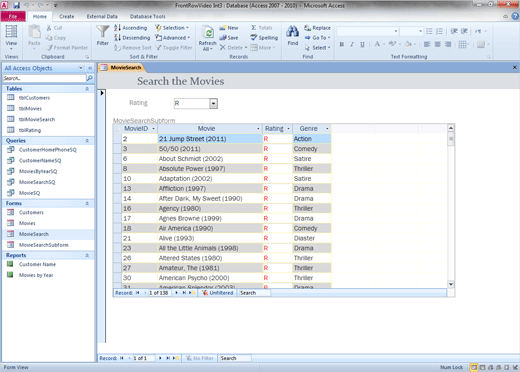Toggle the Filter on or off
520x372 pixels.
click(x=174, y=48)
